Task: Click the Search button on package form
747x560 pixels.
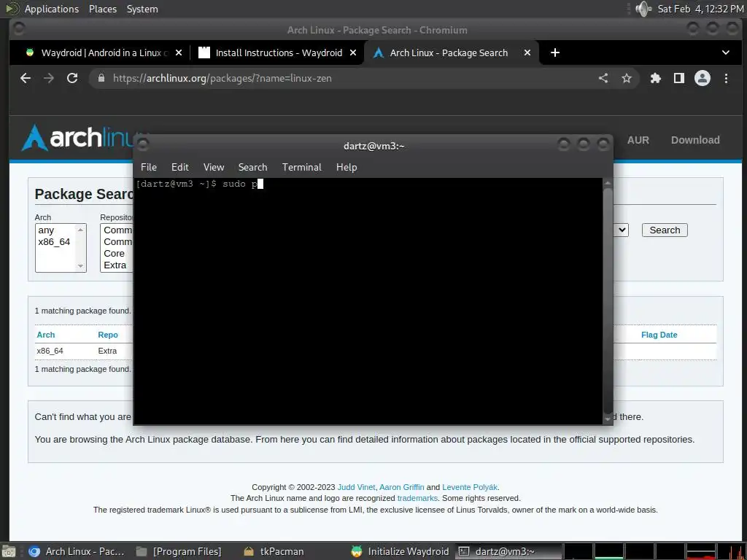Action: (665, 230)
